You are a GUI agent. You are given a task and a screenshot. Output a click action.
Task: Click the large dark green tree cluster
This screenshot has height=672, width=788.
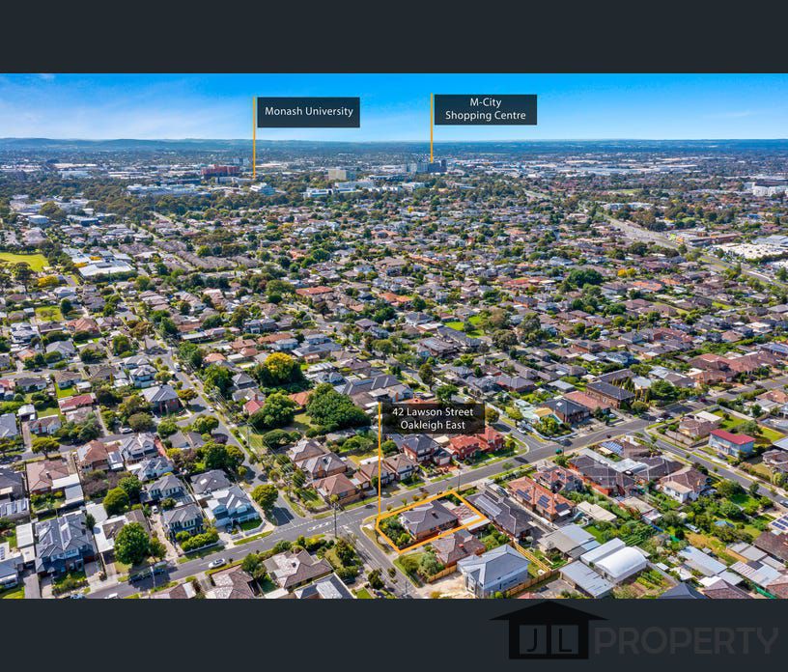coord(333,409)
